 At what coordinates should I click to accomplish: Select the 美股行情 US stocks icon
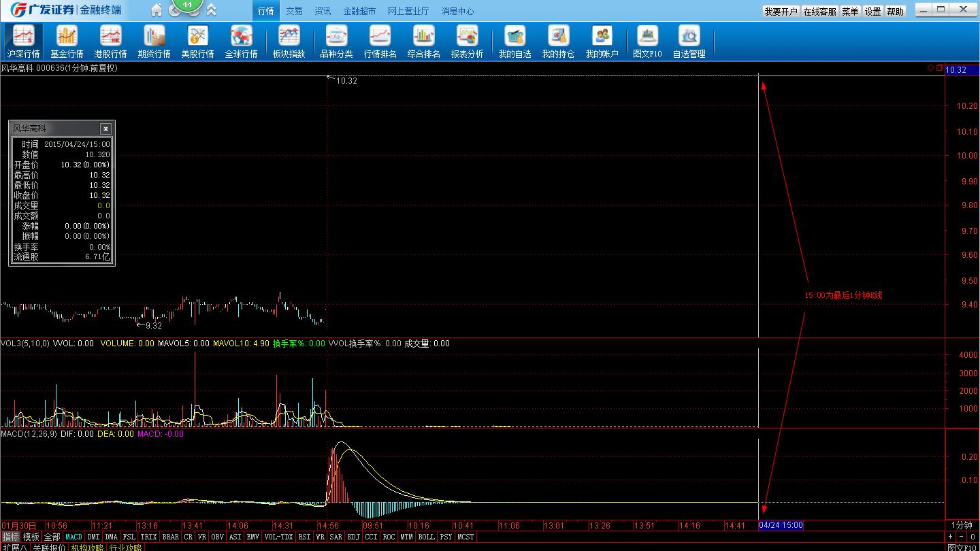pyautogui.click(x=197, y=41)
